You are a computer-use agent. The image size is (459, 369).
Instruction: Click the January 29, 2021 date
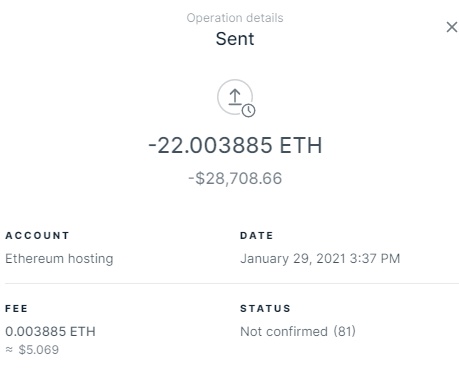[x=293, y=259]
